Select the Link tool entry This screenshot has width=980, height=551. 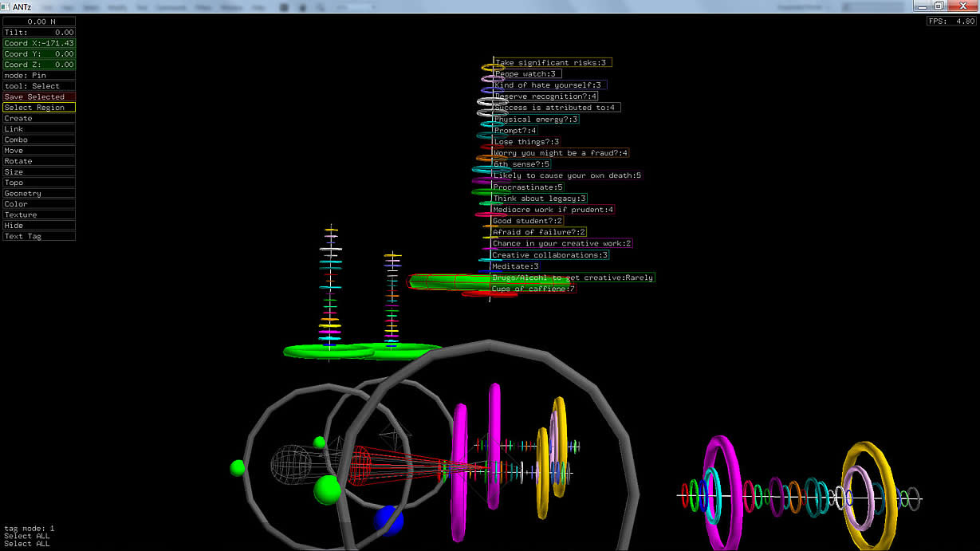point(38,129)
